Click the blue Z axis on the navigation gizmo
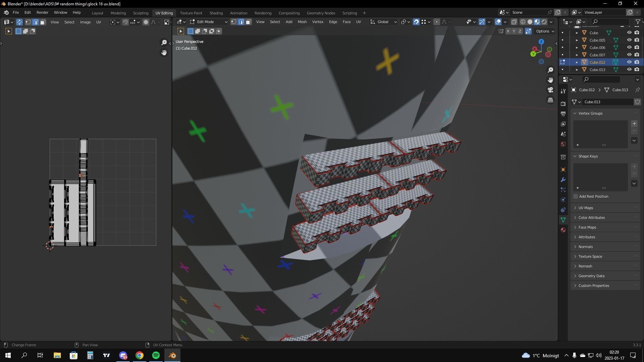Image resolution: width=644 pixels, height=362 pixels. coord(541,42)
